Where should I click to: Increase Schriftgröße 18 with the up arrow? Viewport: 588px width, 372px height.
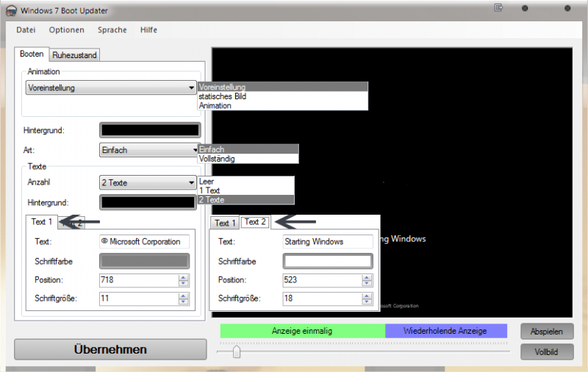(x=367, y=296)
